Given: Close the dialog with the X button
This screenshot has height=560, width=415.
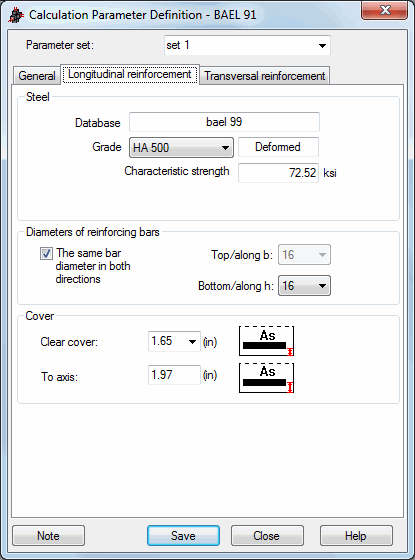Looking at the screenshot, I should coord(385,10).
